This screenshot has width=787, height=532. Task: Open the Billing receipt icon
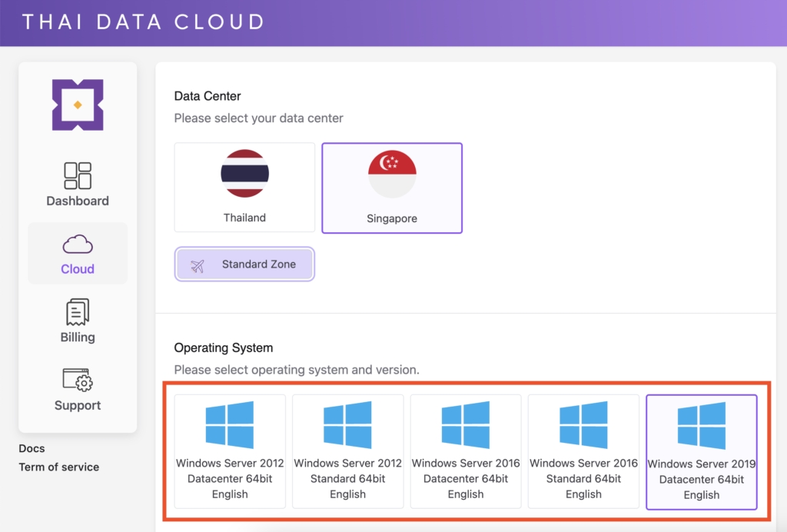[x=78, y=312]
